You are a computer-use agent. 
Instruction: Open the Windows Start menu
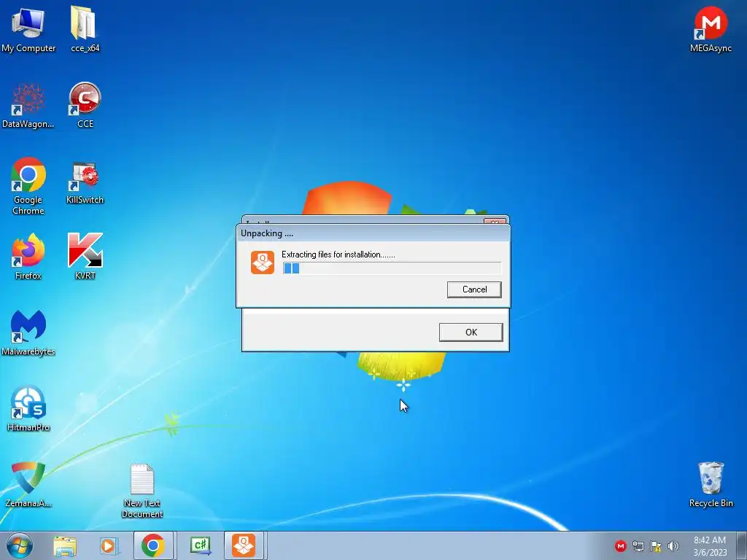point(20,545)
